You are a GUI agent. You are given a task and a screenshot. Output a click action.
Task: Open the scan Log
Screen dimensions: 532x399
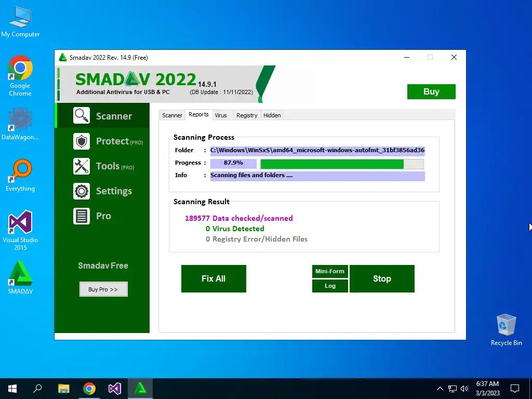[330, 286]
